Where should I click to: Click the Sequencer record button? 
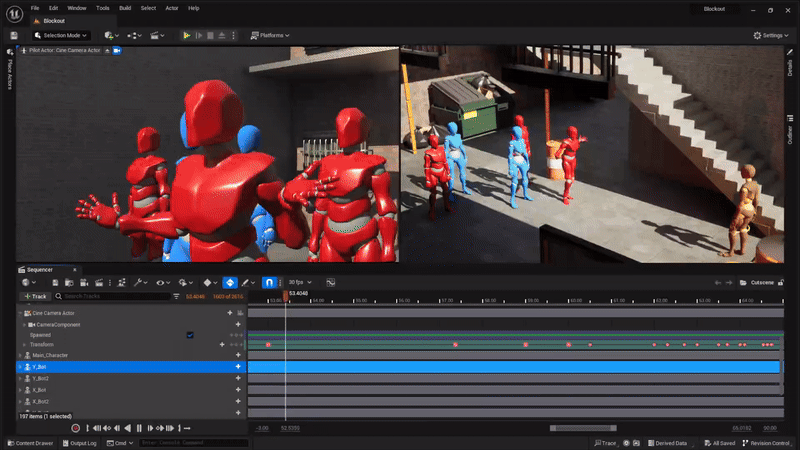(75, 428)
